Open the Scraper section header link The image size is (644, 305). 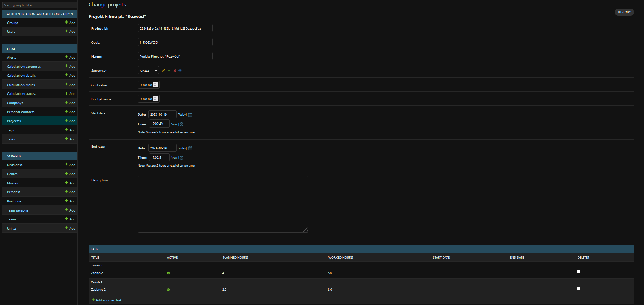pos(14,156)
